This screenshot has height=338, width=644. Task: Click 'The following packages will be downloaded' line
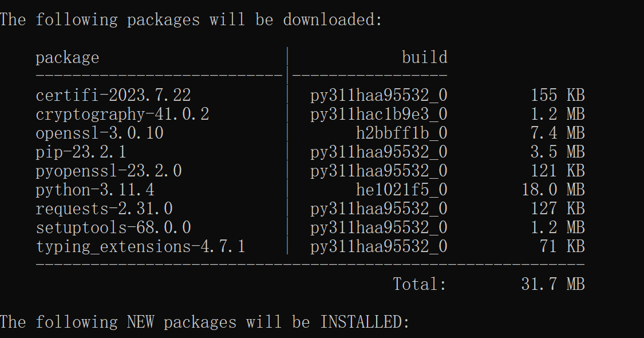[x=191, y=19]
